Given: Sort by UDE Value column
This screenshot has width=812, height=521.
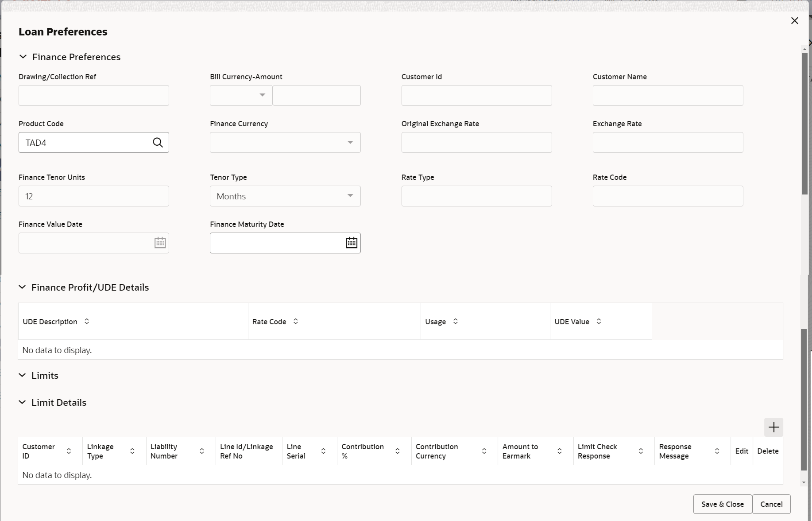Looking at the screenshot, I should [599, 321].
